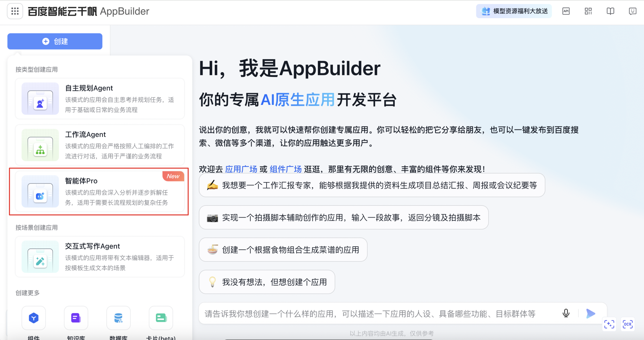Click the 工作流Agent green thumbnail icon
Screen dimensions: 644x340
tap(40, 145)
